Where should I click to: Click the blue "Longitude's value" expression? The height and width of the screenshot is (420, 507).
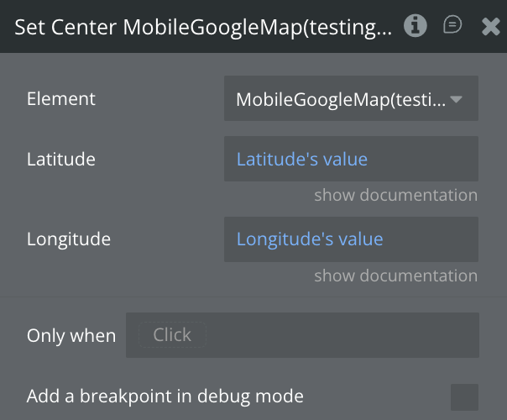(309, 239)
